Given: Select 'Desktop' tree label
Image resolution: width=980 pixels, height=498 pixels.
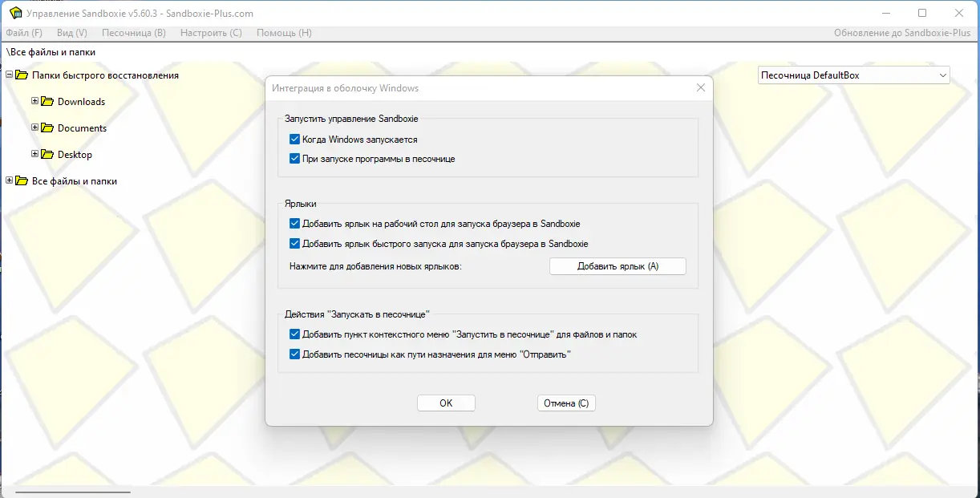Looking at the screenshot, I should click(x=75, y=155).
